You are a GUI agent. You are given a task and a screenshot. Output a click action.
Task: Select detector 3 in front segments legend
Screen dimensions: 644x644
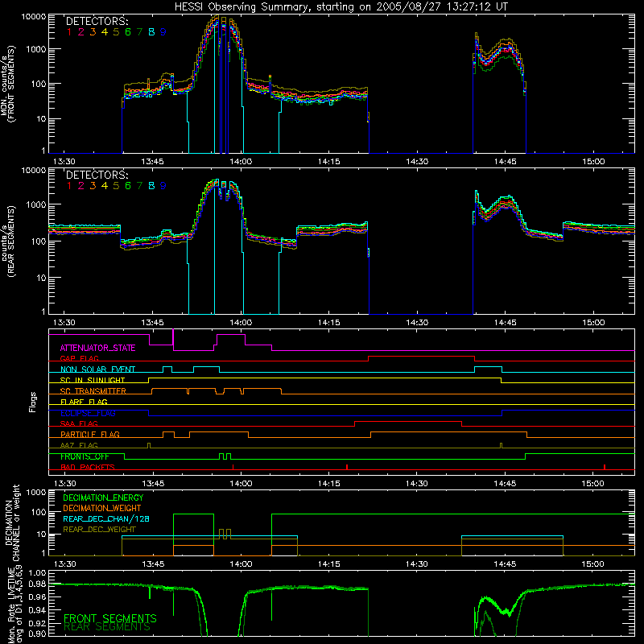(x=93, y=32)
